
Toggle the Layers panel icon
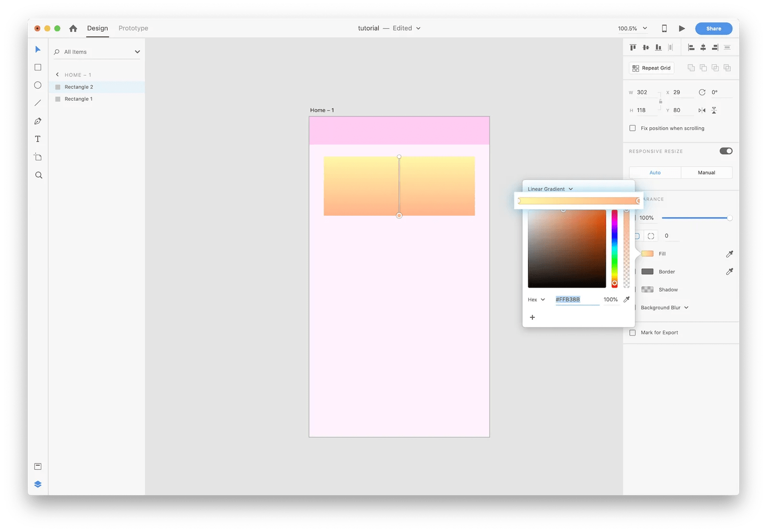tap(38, 484)
